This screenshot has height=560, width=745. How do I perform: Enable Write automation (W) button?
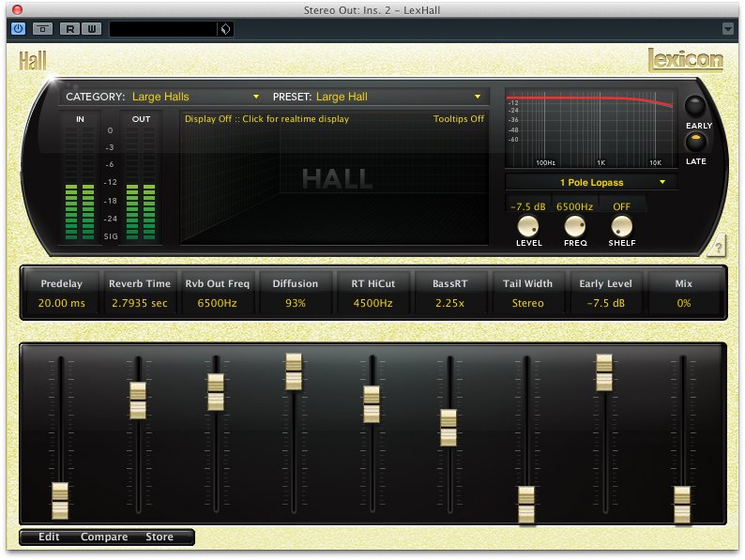92,29
